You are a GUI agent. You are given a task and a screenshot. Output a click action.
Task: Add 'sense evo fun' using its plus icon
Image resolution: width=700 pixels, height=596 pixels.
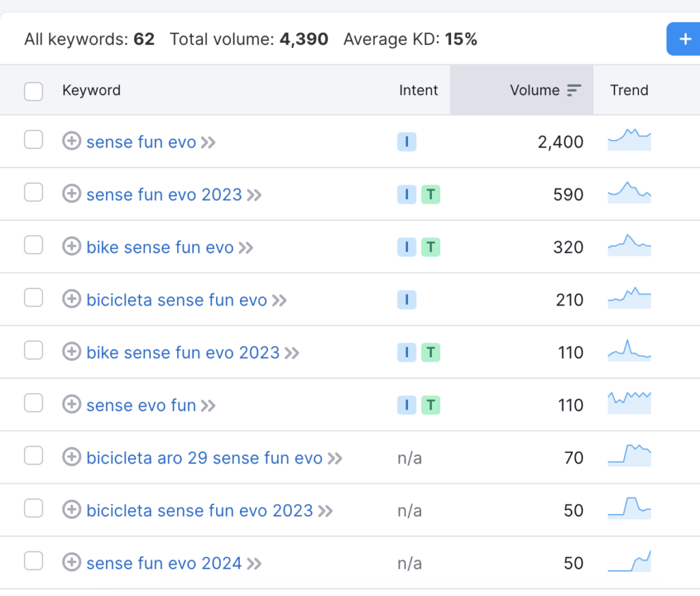coord(71,405)
